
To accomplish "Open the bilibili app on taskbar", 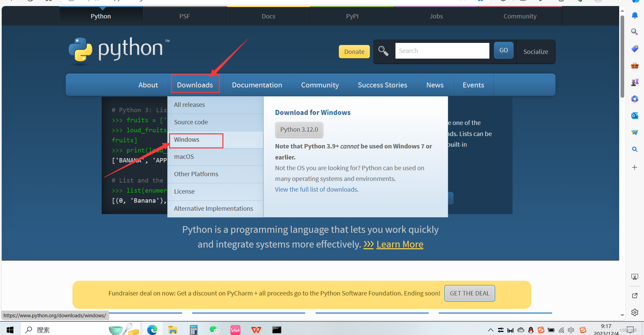I will 235,330.
